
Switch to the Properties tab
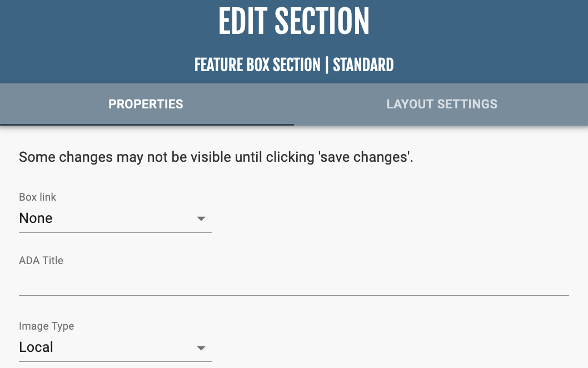tap(146, 104)
